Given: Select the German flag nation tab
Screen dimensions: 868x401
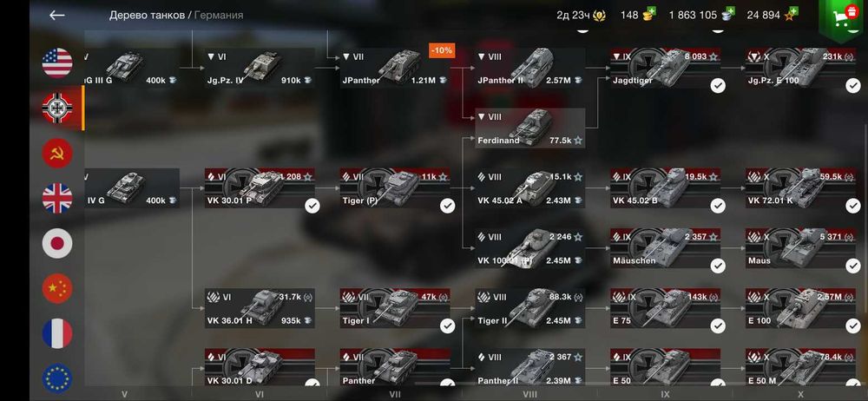Looking at the screenshot, I should [x=57, y=108].
